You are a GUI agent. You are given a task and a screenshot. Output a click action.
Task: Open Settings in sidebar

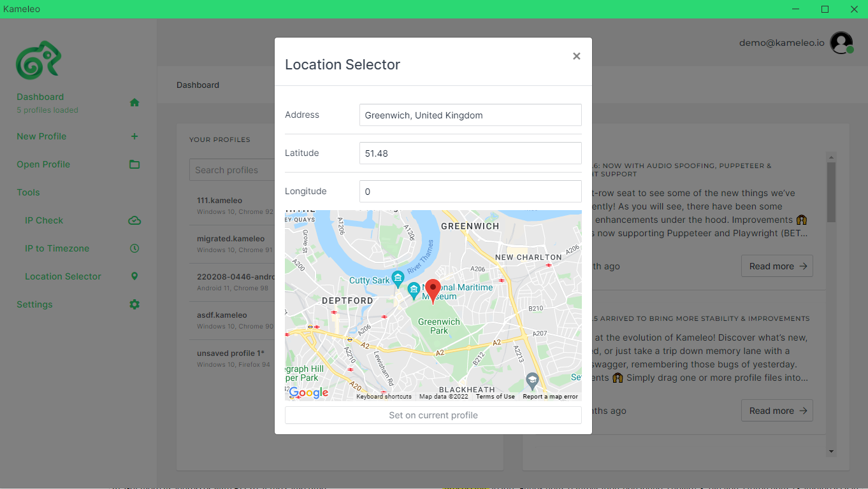tap(34, 304)
